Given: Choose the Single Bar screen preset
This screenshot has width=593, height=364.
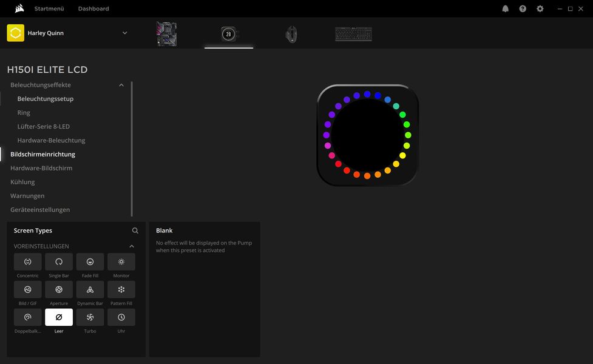Looking at the screenshot, I should point(59,261).
